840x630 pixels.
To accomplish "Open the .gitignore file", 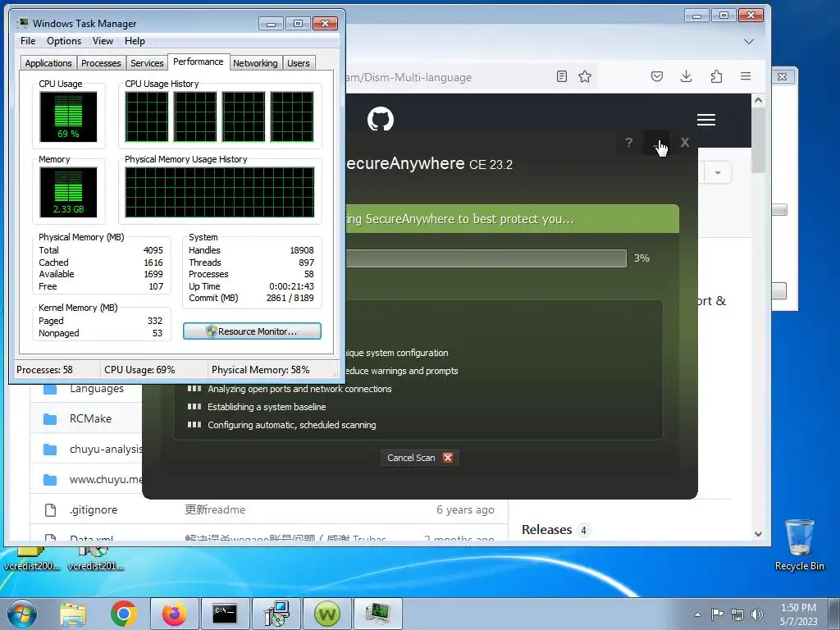I will (x=94, y=509).
